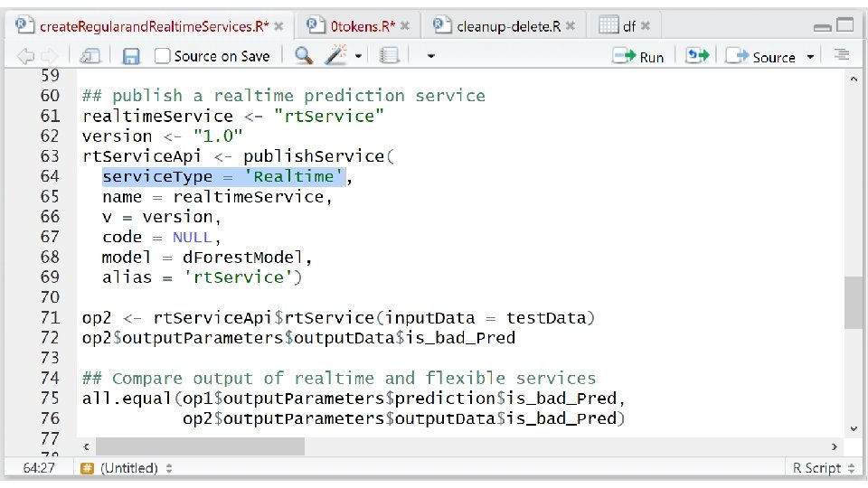868x488 pixels.
Task: Open code tools magic wand icon
Action: [x=336, y=55]
